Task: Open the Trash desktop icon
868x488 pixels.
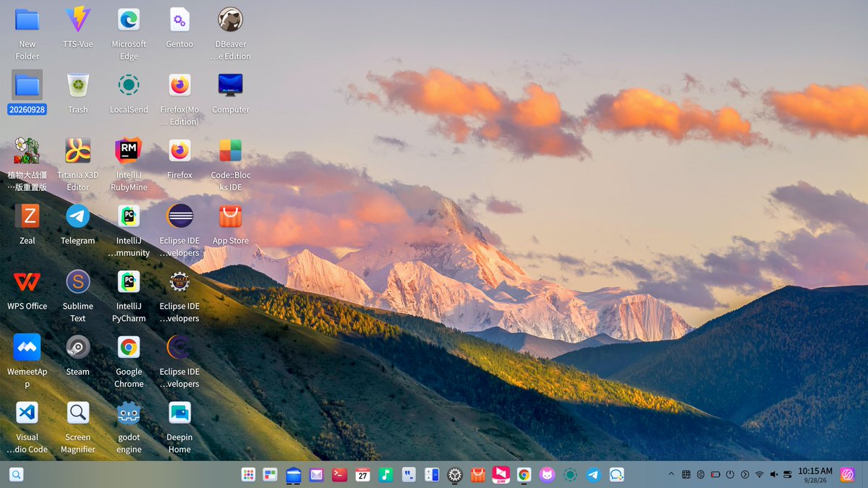Action: 78,85
